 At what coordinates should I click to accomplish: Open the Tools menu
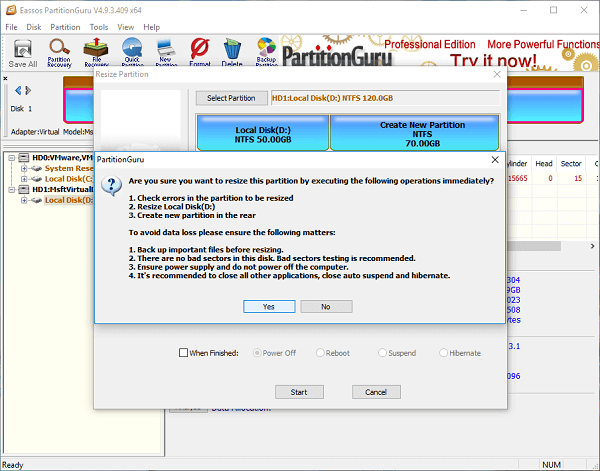tap(99, 27)
